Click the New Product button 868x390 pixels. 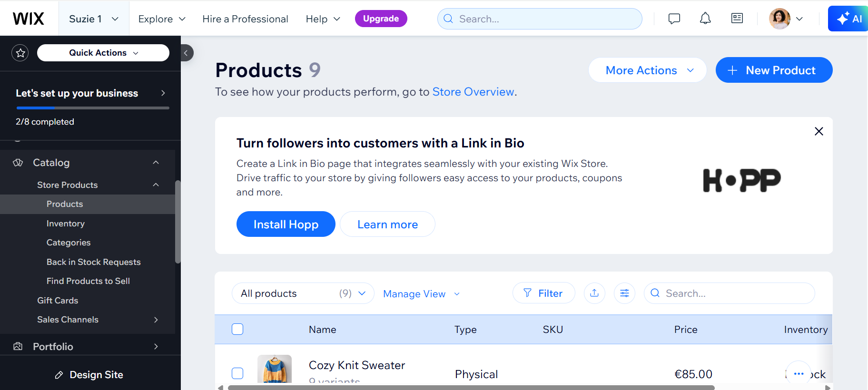point(774,70)
